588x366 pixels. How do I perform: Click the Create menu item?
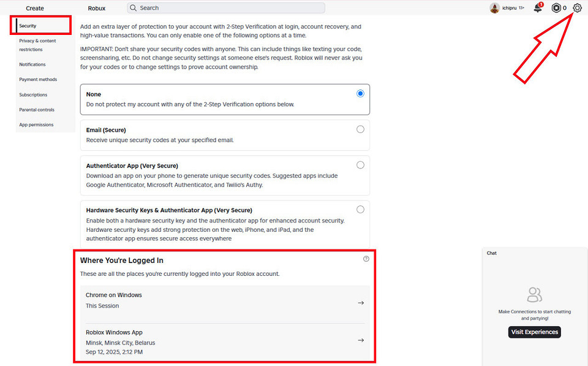coord(35,8)
